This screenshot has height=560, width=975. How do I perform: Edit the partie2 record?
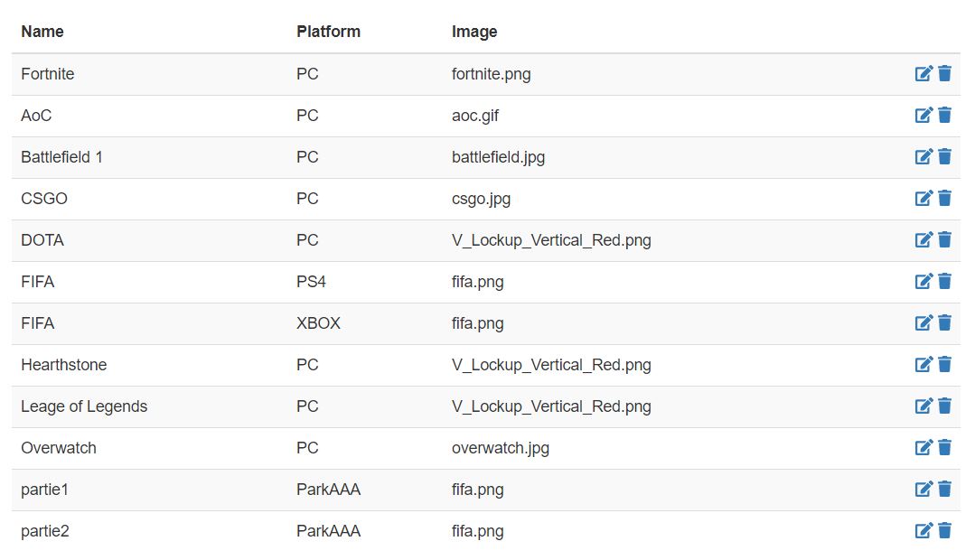tap(923, 531)
